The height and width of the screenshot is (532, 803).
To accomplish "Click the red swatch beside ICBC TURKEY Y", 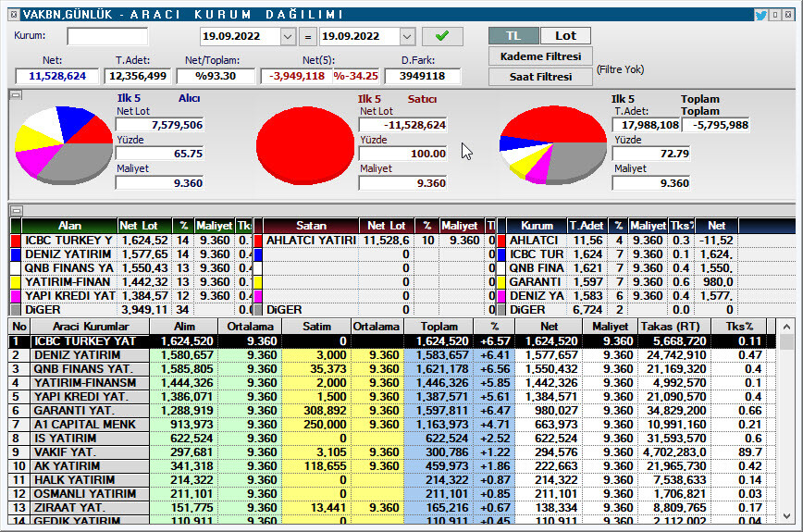I will pos(16,241).
